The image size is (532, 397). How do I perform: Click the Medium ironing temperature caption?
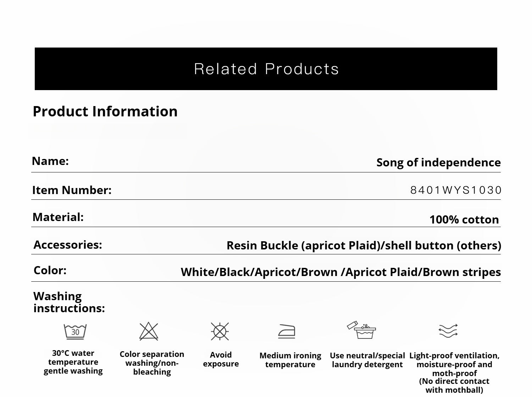click(290, 360)
